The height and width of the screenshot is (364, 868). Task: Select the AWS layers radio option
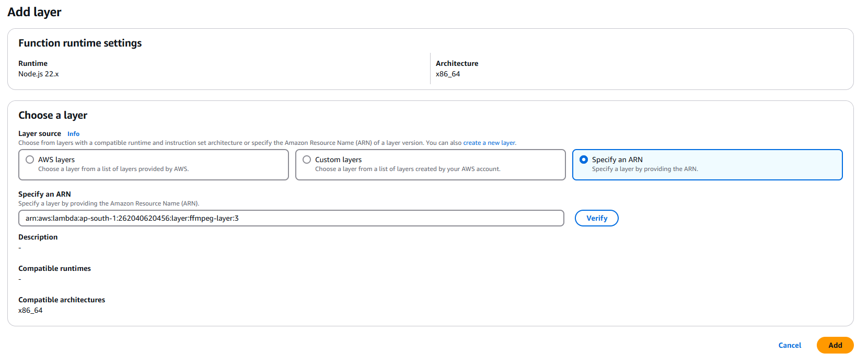pyautogui.click(x=30, y=160)
